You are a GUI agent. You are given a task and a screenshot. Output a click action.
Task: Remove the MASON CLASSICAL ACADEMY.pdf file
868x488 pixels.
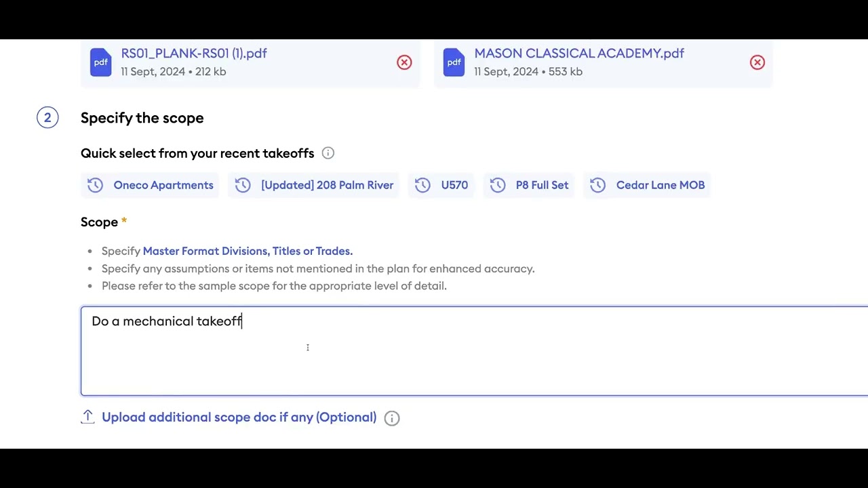(757, 62)
